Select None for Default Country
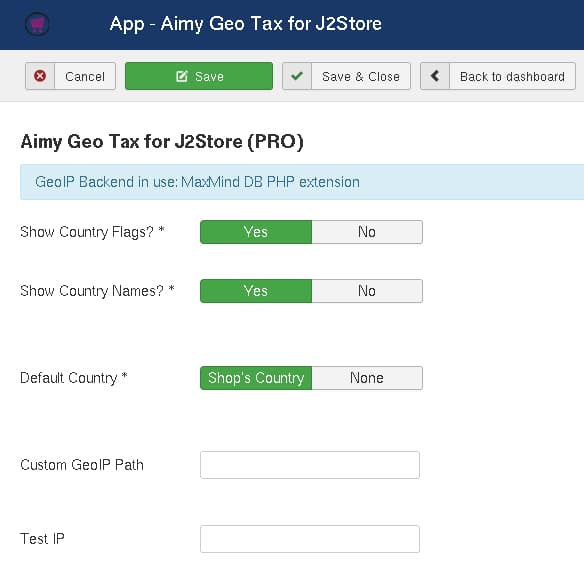 pyautogui.click(x=367, y=378)
